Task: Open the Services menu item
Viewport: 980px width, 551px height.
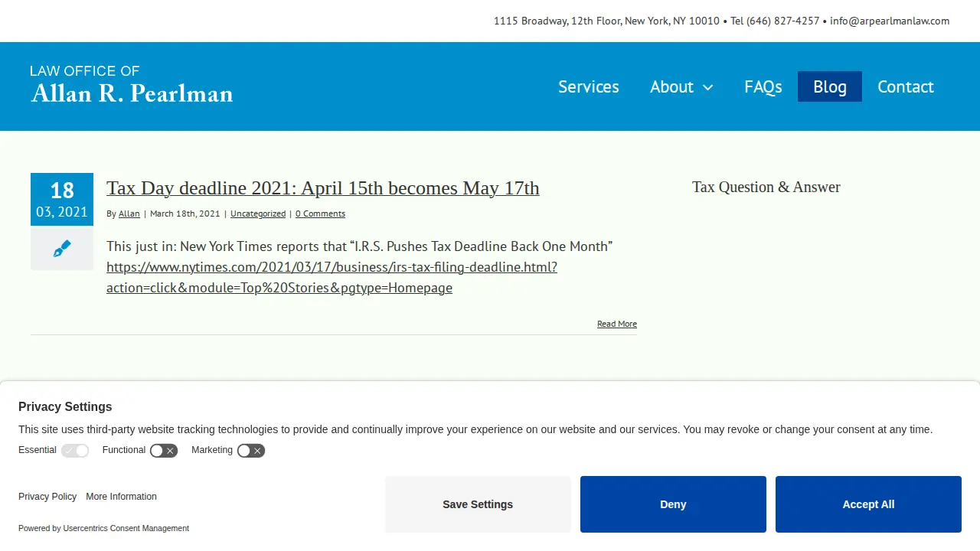Action: 589,86
